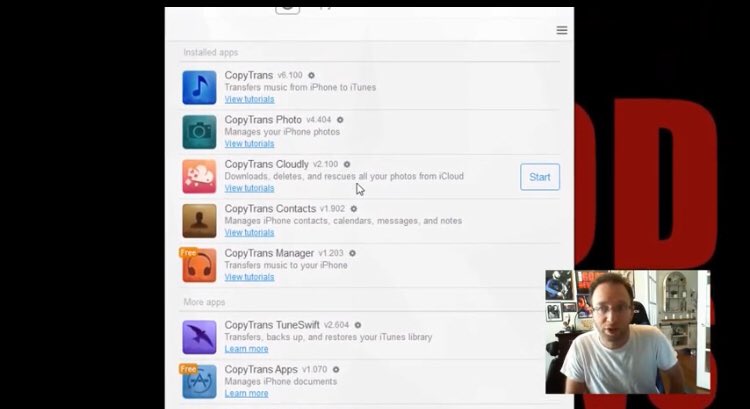The width and height of the screenshot is (750, 409).
Task: Click 'Manages iPhone documents' description
Action: tap(281, 382)
